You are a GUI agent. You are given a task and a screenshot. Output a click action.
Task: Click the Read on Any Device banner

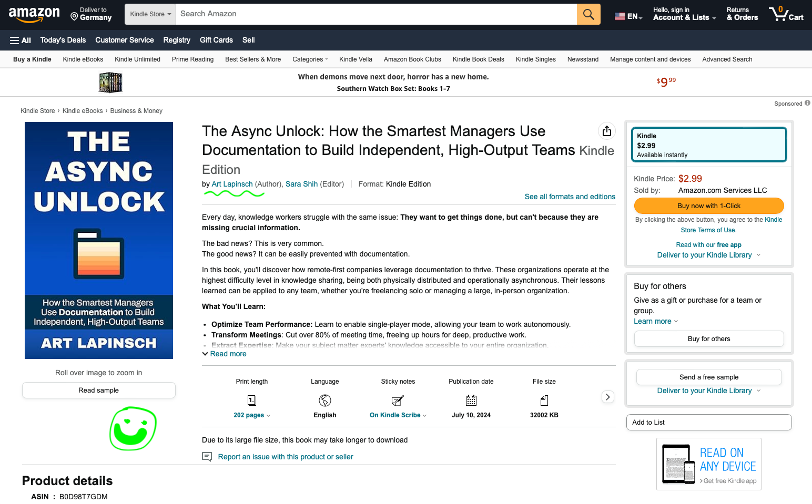point(709,464)
